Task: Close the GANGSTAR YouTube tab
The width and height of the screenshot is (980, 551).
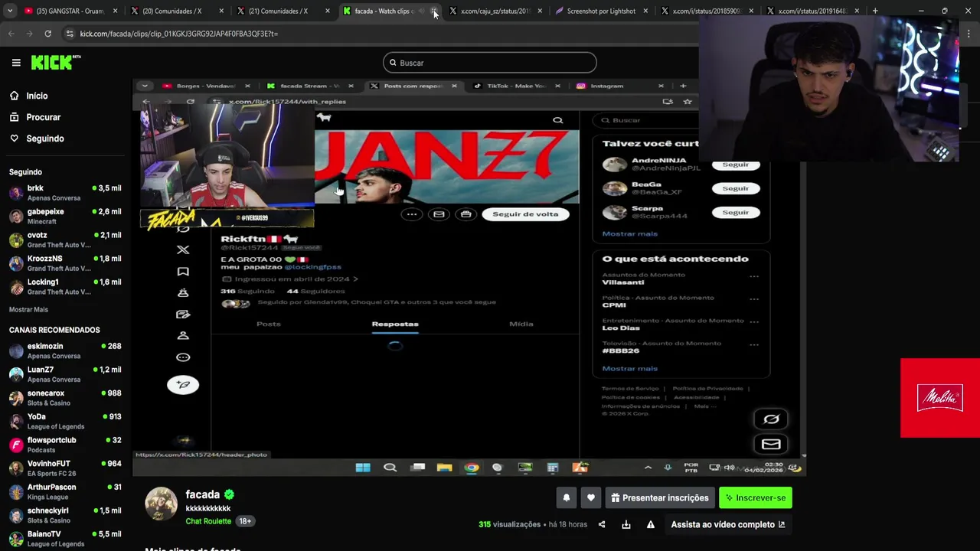Action: click(x=116, y=11)
